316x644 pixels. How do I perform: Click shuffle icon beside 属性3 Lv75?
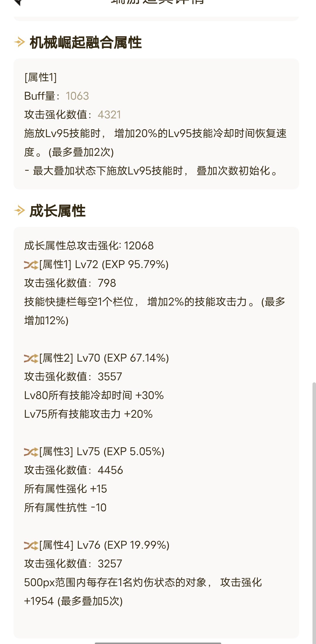pos(31,452)
